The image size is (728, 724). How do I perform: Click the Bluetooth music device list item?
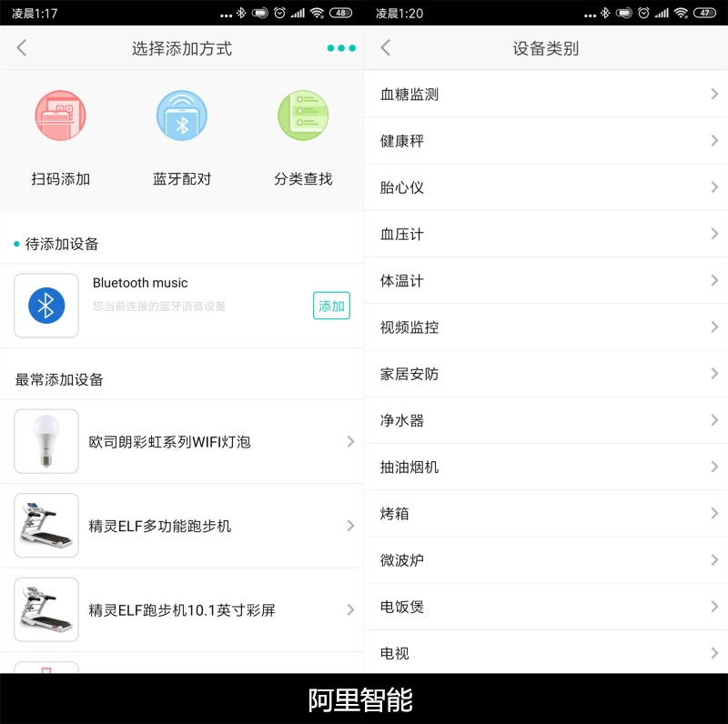182,306
